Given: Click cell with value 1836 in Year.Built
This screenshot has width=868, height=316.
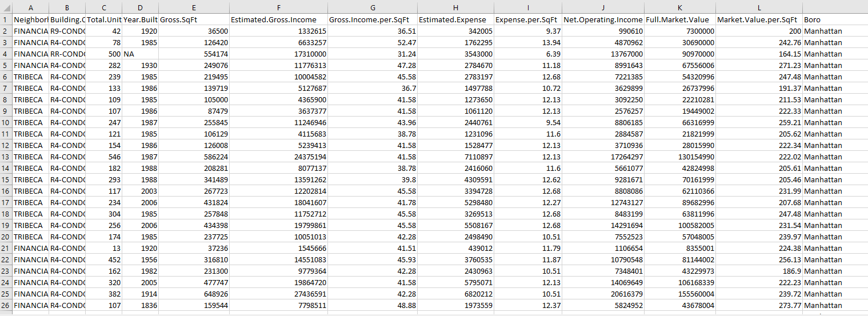Looking at the screenshot, I should point(140,305).
